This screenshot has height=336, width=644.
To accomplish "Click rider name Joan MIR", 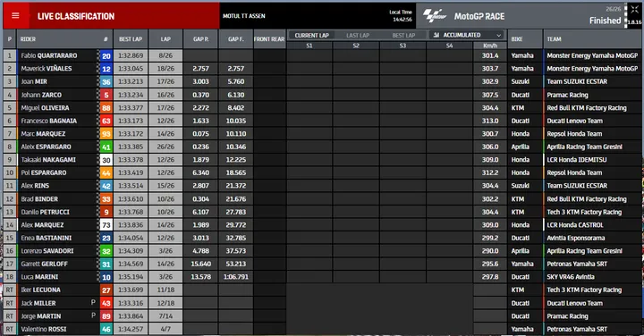I will [x=34, y=81].
